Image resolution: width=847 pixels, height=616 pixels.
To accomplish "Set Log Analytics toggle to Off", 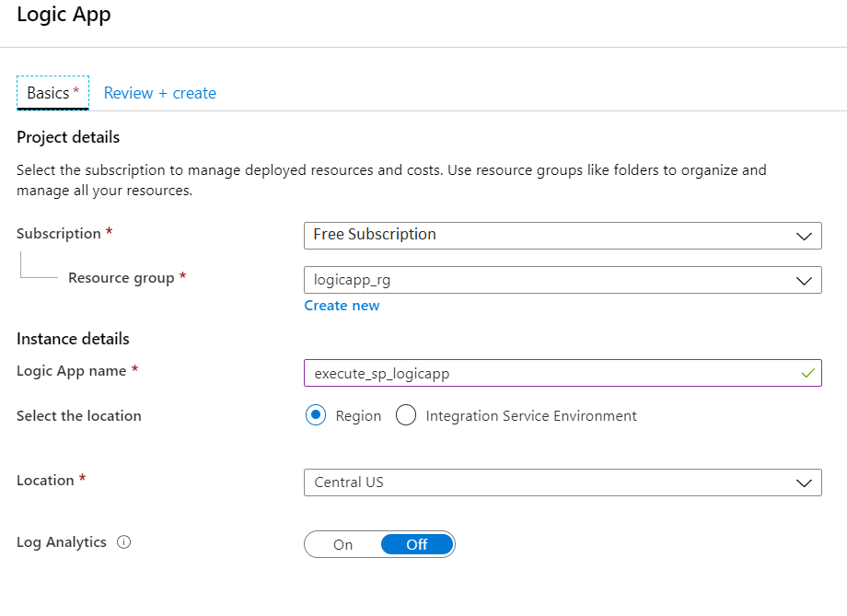I will click(417, 544).
